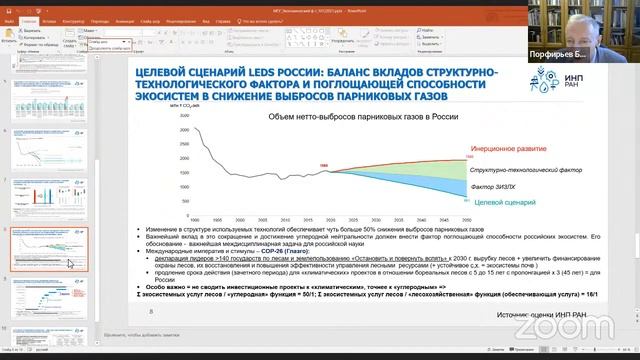The image size is (640, 360).
Task: Click the 'Инерционное развитие' chart label
Action: [x=509, y=149]
